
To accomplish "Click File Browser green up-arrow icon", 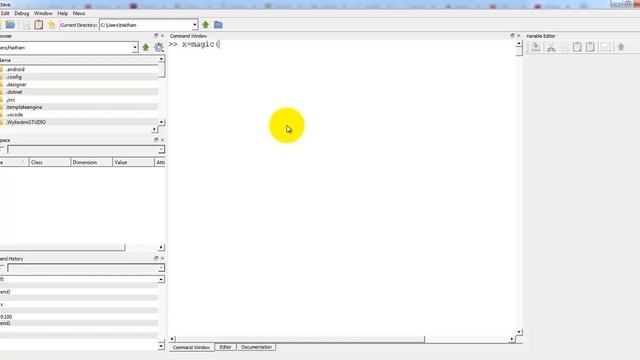I will 146,47.
